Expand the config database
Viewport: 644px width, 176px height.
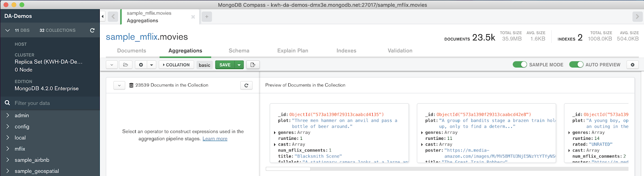coord(8,127)
